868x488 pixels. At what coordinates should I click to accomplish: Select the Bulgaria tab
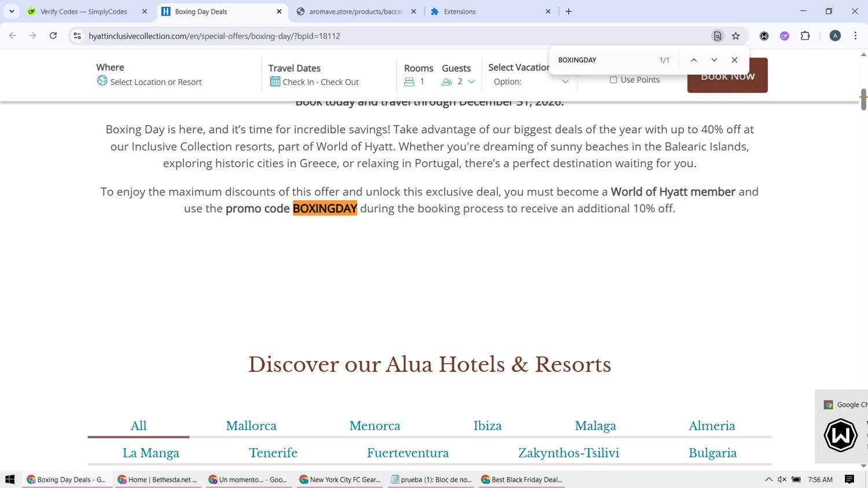click(x=712, y=453)
